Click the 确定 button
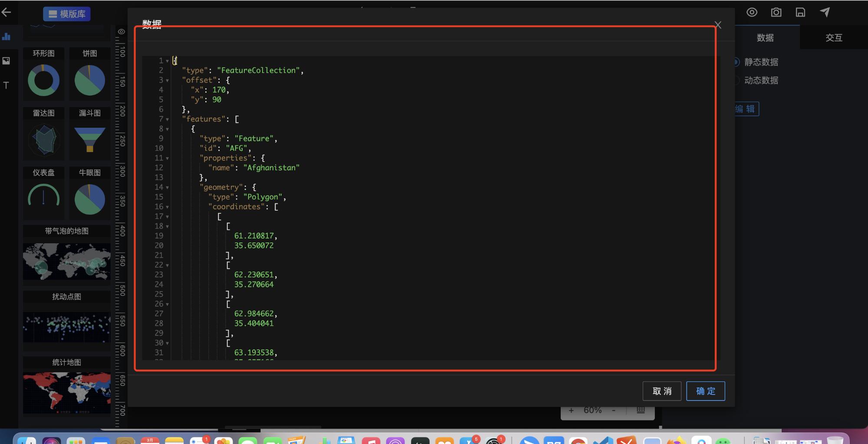The image size is (868, 444). tap(706, 391)
